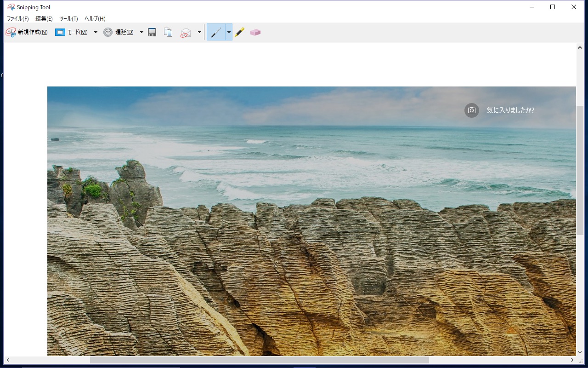The height and width of the screenshot is (368, 588).
Task: Minimize the Snipping Tool window
Action: click(x=531, y=7)
